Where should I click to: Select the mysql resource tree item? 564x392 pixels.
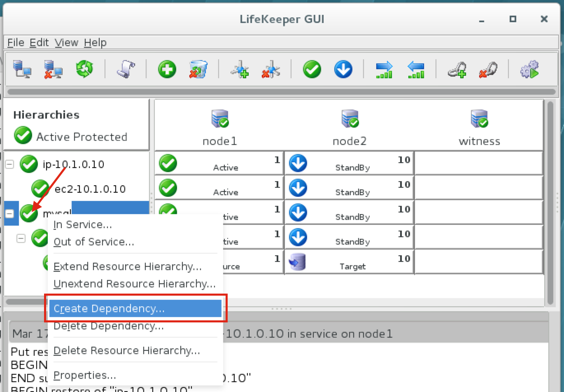pos(57,213)
